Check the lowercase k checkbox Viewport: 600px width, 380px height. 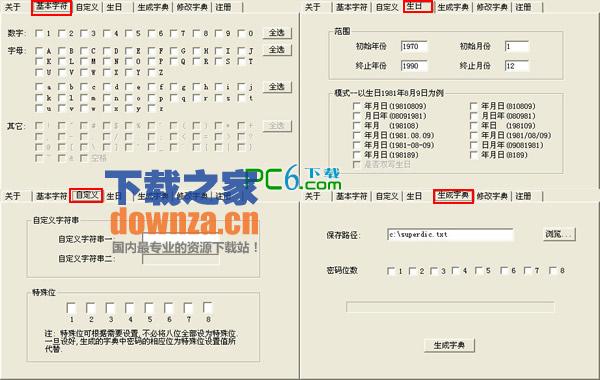tap(39, 98)
